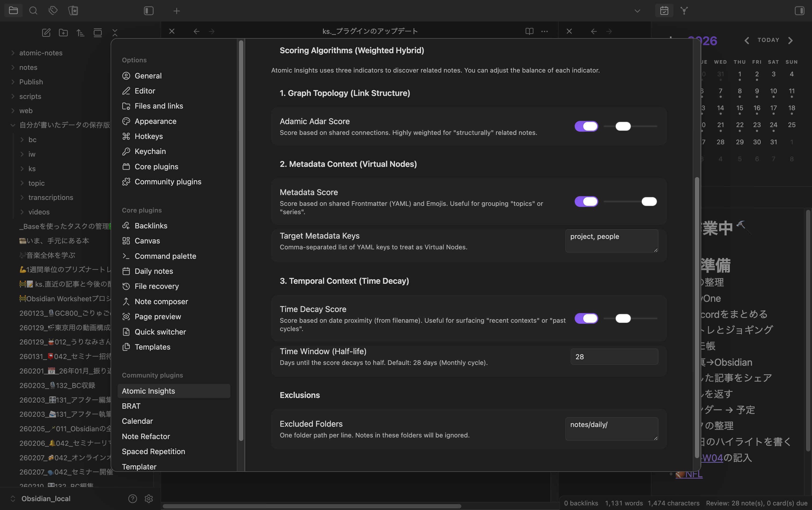Open Community plugins settings tab

[168, 182]
